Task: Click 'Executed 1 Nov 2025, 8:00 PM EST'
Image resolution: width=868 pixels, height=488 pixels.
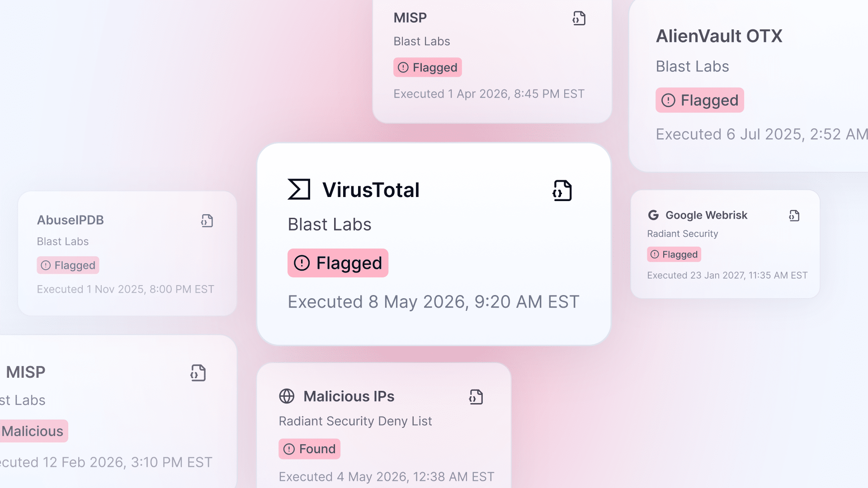Action: (125, 289)
